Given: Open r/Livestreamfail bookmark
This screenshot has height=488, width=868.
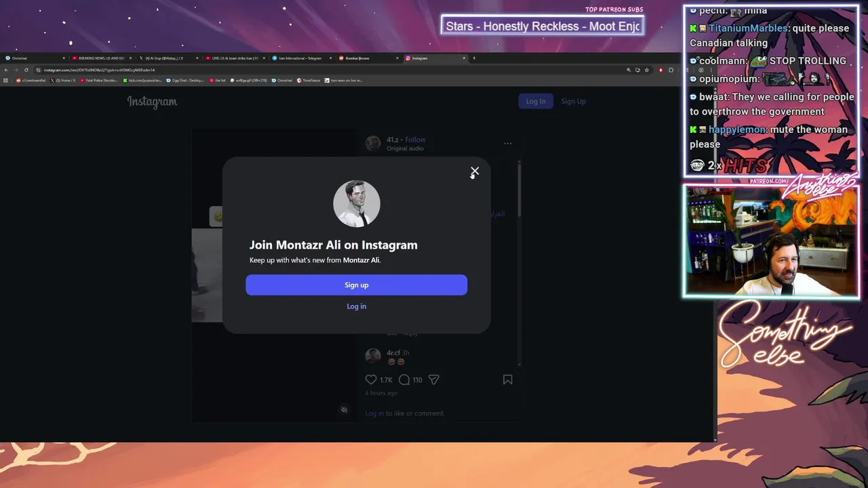Looking at the screenshot, I should click(31, 80).
